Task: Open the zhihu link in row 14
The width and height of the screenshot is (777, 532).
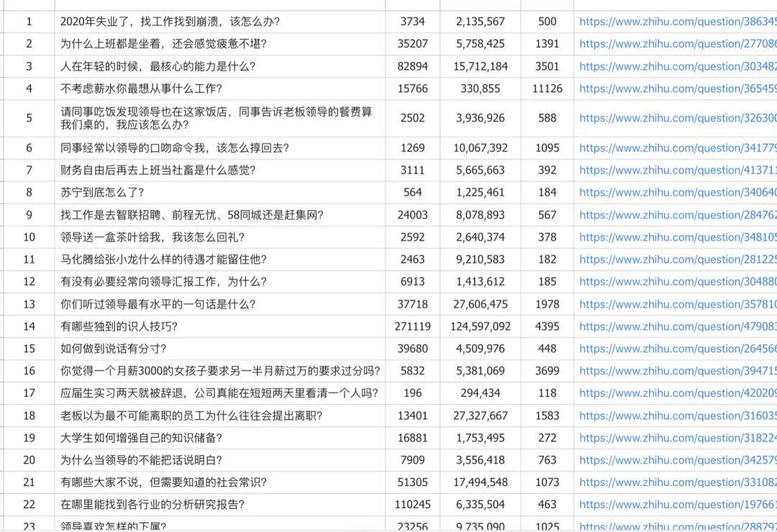Action: pos(678,326)
